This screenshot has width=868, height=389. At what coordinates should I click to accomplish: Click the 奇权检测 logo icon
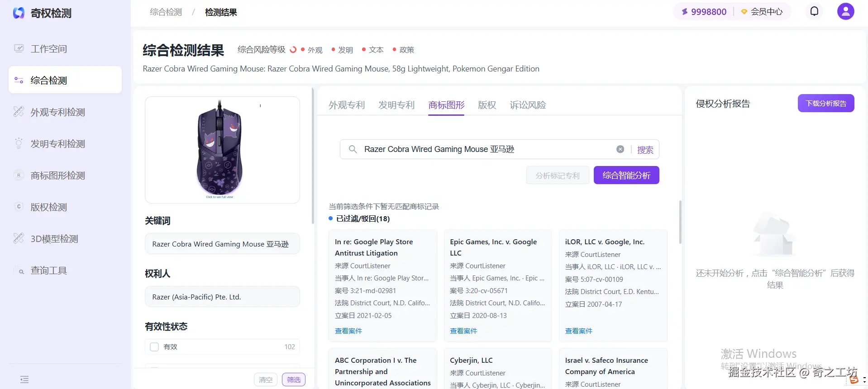click(19, 13)
